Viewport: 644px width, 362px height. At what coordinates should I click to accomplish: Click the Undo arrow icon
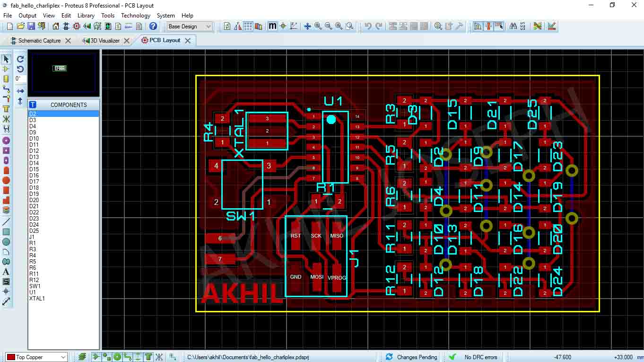(x=368, y=26)
